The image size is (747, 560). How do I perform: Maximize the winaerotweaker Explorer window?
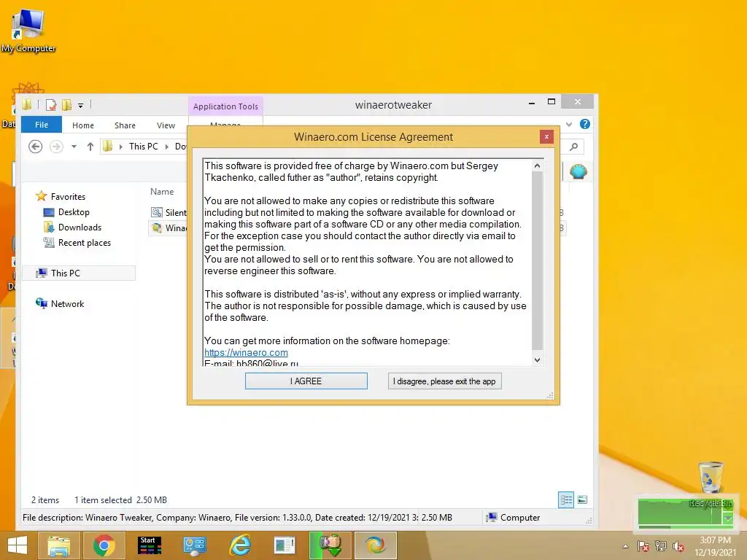coord(551,101)
